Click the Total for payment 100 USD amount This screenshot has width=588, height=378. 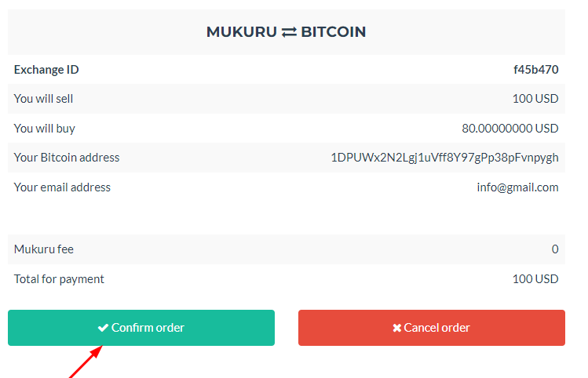tap(535, 279)
